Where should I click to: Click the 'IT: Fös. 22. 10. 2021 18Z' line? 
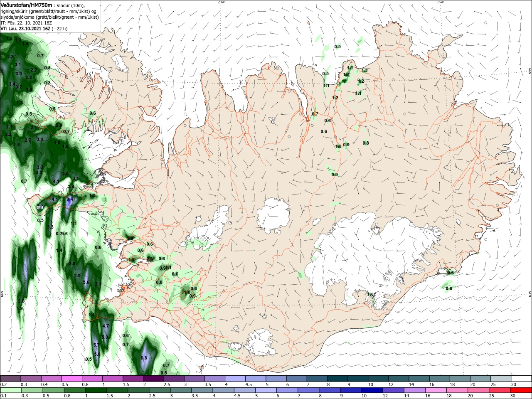click(27, 23)
